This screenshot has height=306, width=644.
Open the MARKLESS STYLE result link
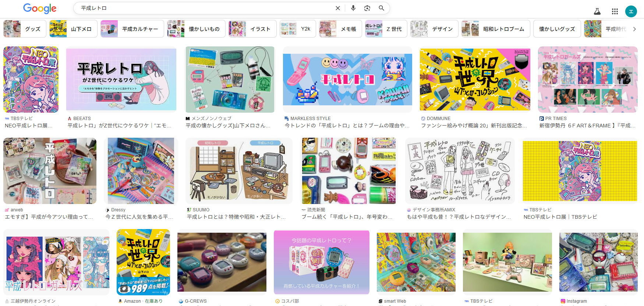347,126
